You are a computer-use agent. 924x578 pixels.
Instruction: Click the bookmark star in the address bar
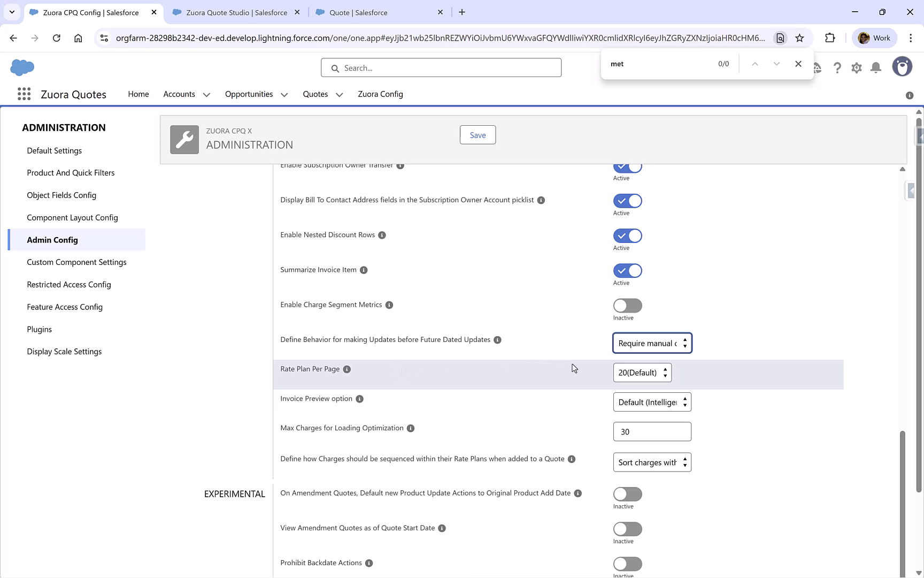pyautogui.click(x=800, y=38)
